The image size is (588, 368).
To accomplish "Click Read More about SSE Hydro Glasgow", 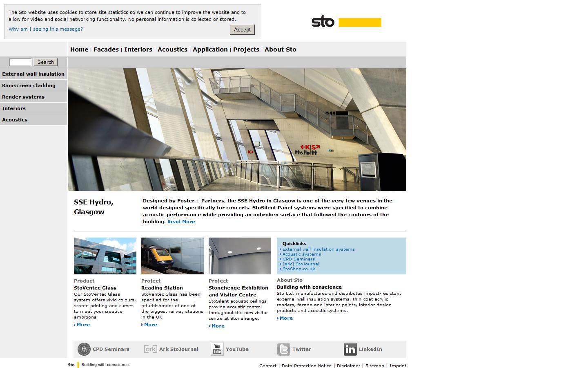I will pyautogui.click(x=181, y=221).
